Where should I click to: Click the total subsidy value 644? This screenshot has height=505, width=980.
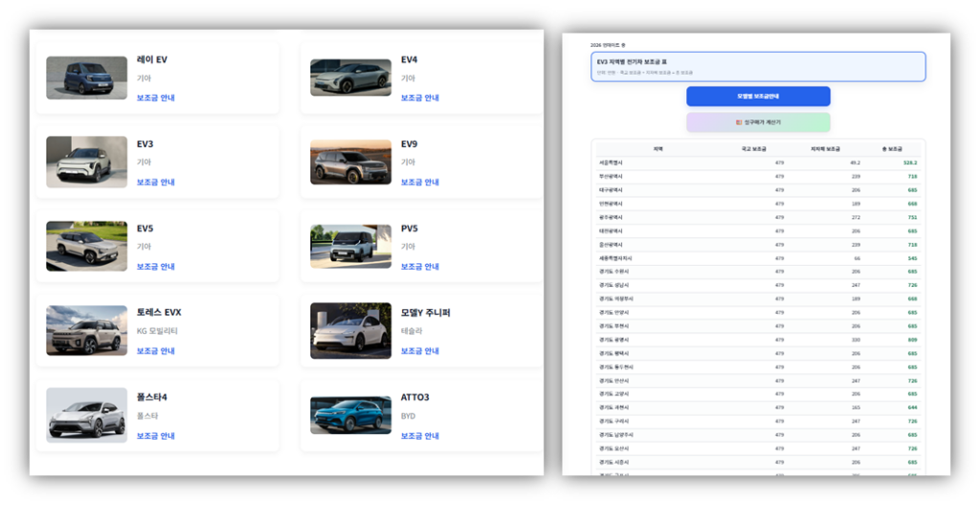tap(912, 408)
